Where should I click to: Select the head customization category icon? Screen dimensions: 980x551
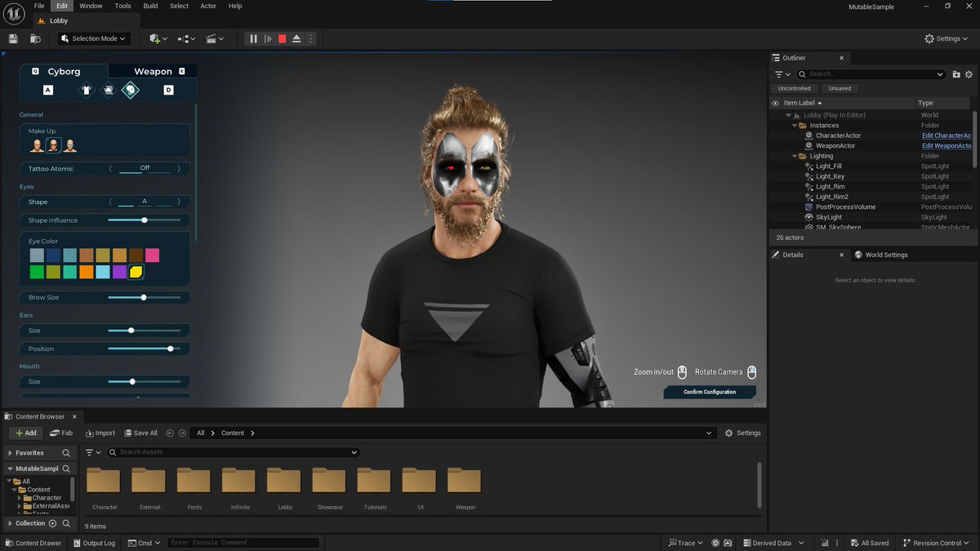tap(131, 90)
